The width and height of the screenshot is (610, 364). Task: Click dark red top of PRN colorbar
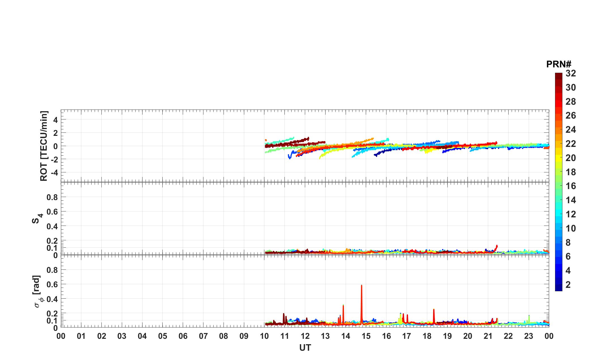tap(558, 75)
